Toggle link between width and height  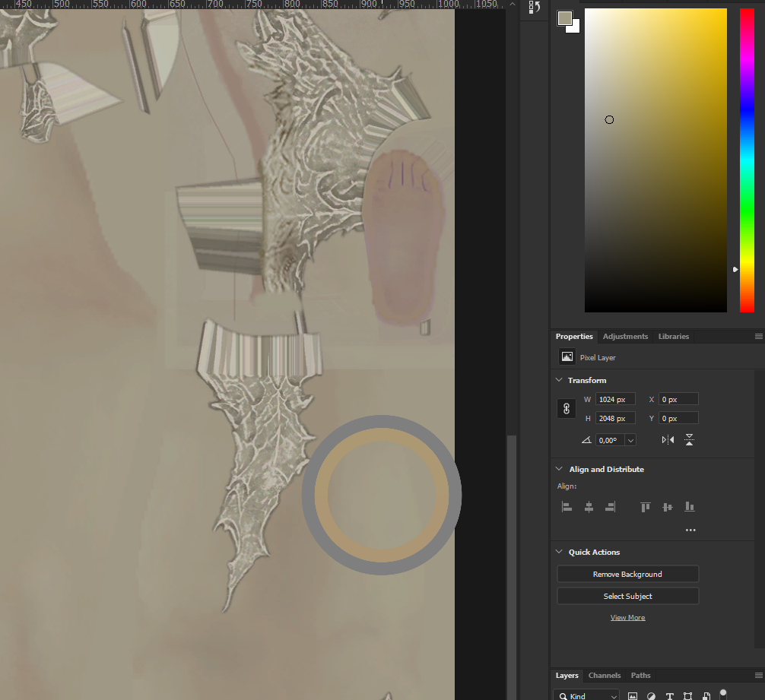tap(567, 408)
